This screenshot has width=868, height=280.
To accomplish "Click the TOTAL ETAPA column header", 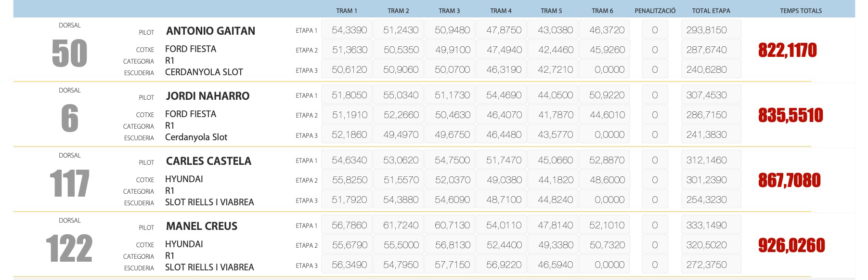I will [x=711, y=11].
